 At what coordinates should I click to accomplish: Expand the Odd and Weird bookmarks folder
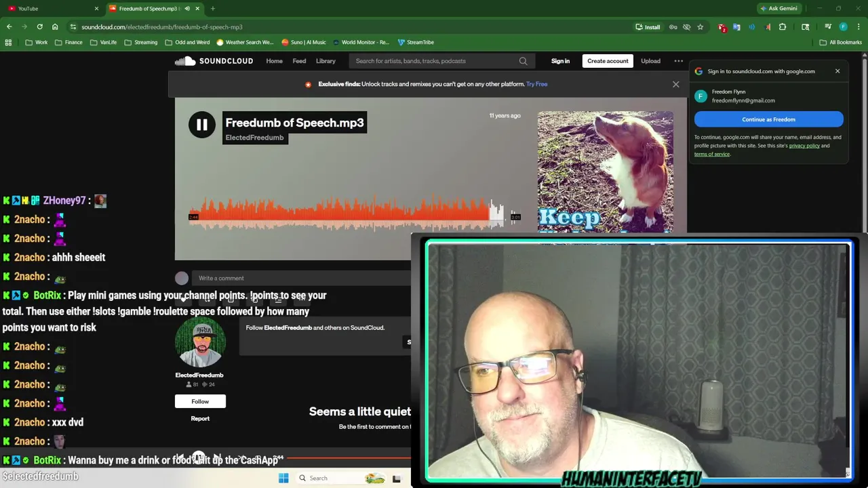point(187,42)
